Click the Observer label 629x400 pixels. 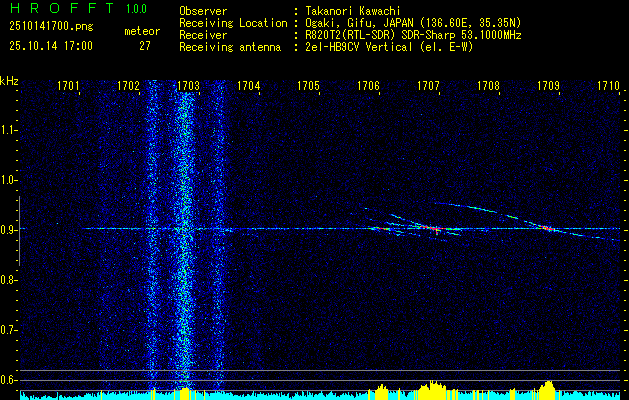[x=203, y=11]
